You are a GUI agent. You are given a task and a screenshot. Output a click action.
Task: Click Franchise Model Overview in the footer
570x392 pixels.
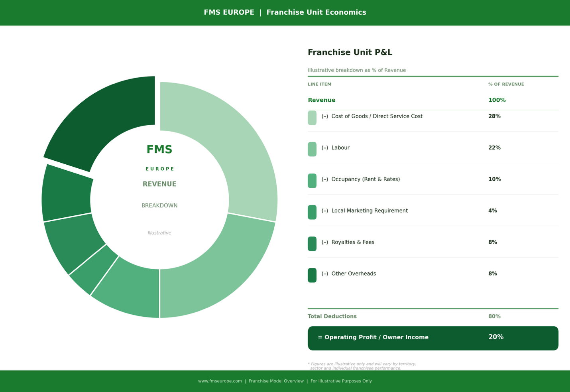(276, 381)
